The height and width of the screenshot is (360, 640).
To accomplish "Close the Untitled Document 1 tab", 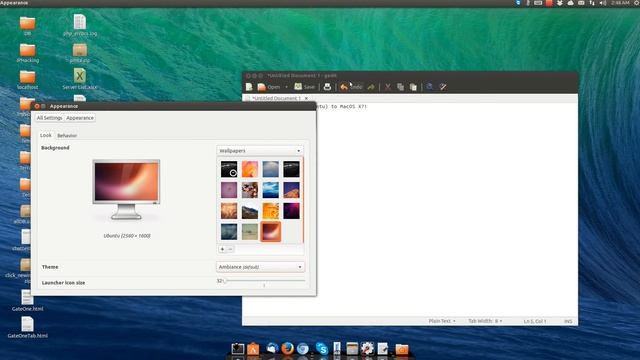I will tap(306, 98).
